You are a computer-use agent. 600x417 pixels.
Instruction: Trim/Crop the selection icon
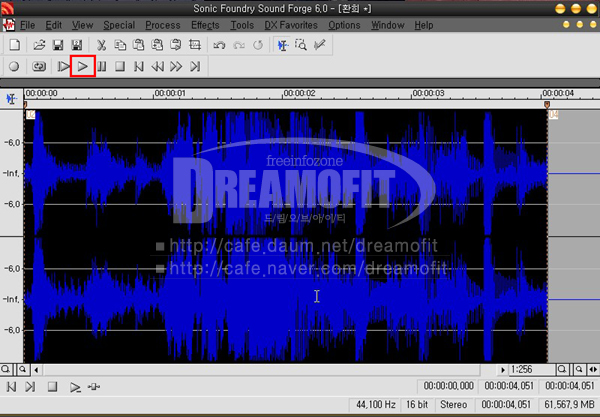coord(194,45)
